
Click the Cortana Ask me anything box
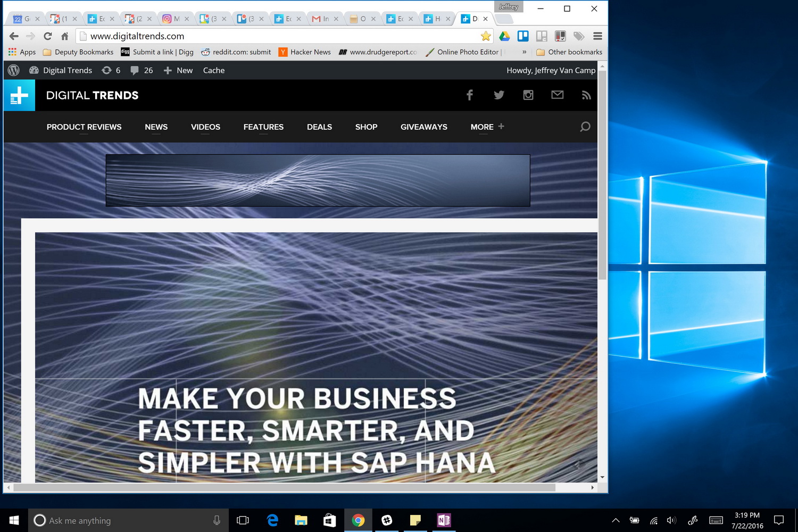(x=128, y=520)
